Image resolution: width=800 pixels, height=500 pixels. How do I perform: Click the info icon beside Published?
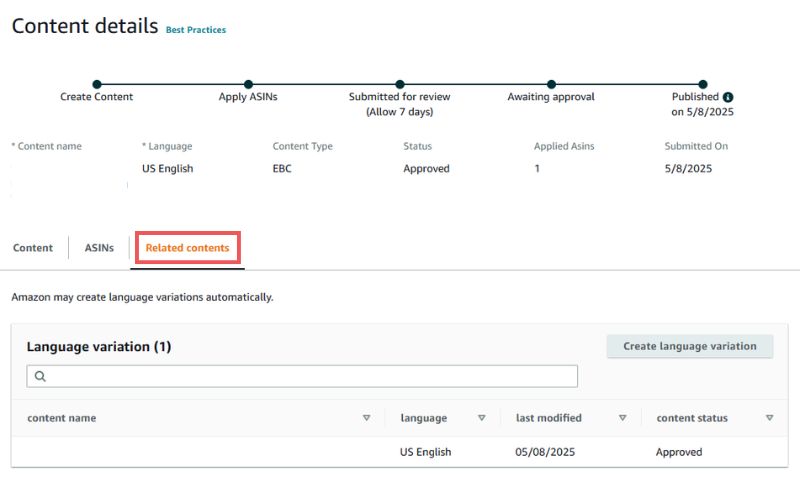point(728,97)
